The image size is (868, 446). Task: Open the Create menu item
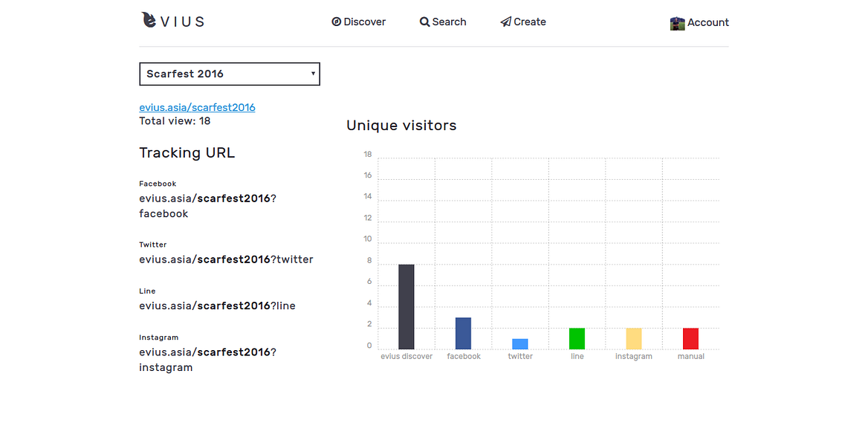coord(523,22)
